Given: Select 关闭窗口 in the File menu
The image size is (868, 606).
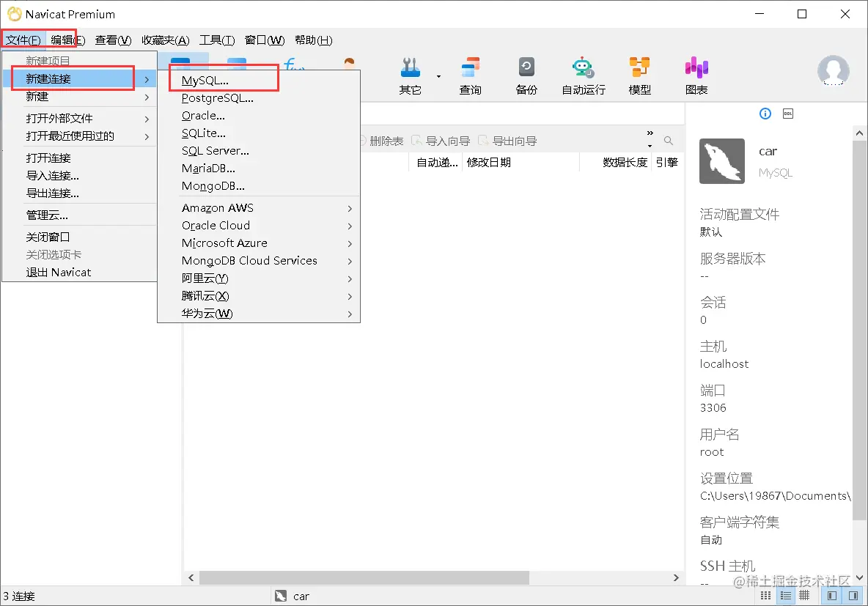Looking at the screenshot, I should tap(80, 237).
